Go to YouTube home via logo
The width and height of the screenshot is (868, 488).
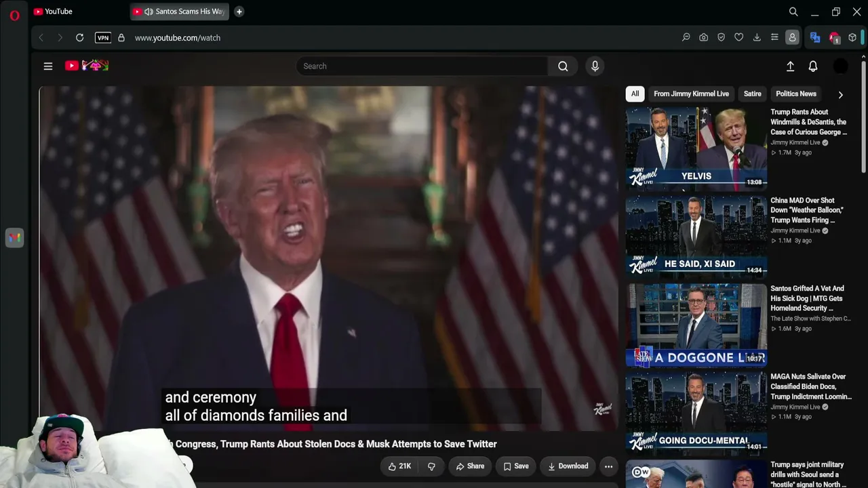pos(87,66)
